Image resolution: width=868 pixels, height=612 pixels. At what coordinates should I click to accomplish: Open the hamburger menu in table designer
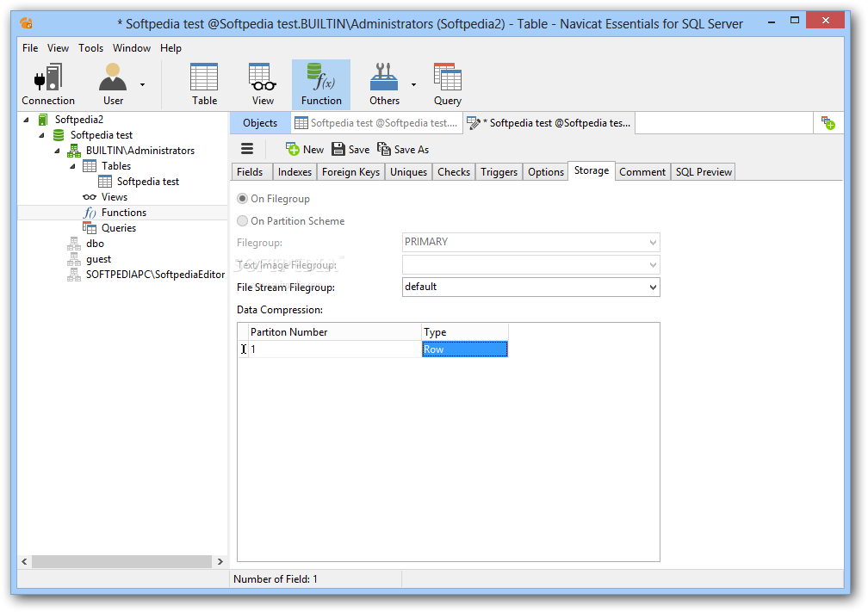[x=247, y=149]
